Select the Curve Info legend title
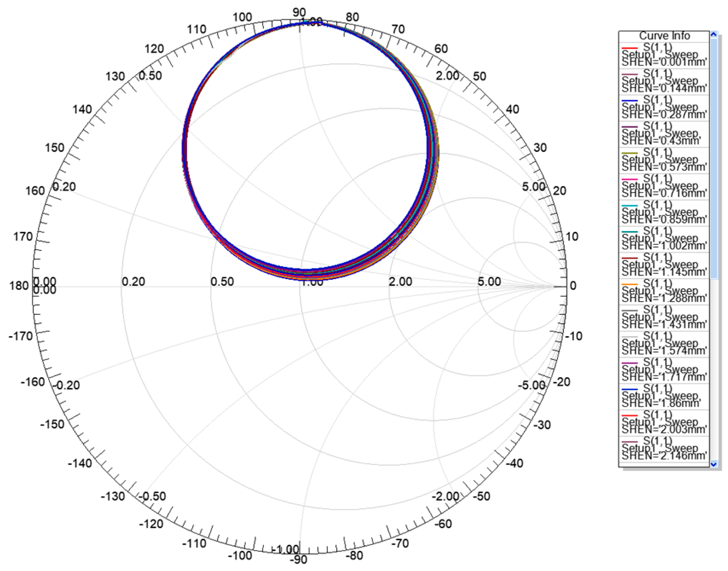728x571 pixels. pyautogui.click(x=664, y=36)
